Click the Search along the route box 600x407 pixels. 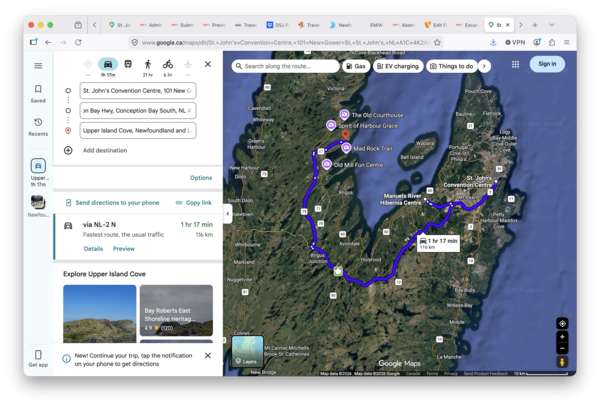[x=285, y=66]
